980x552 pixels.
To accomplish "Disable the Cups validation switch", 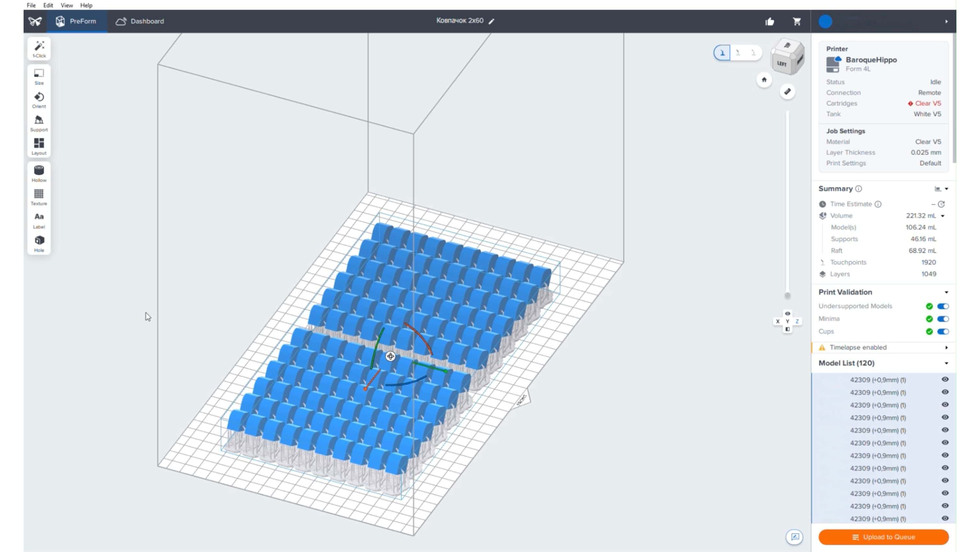I will [943, 331].
